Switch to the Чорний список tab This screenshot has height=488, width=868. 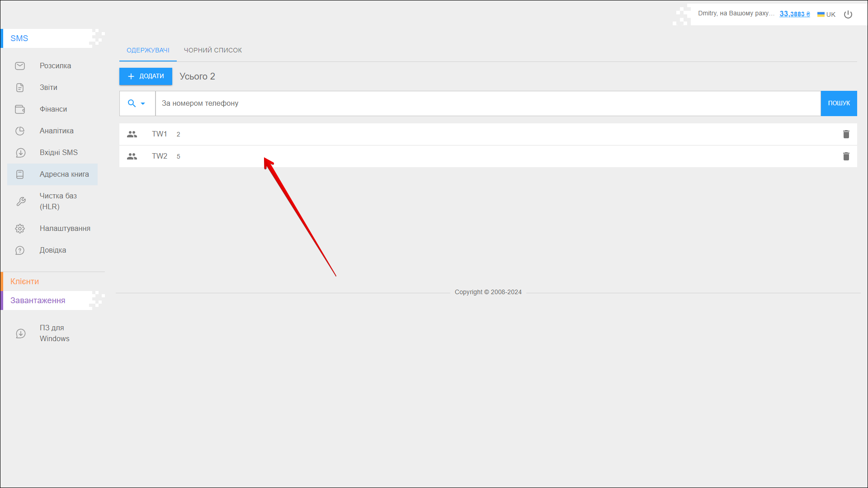pyautogui.click(x=212, y=50)
